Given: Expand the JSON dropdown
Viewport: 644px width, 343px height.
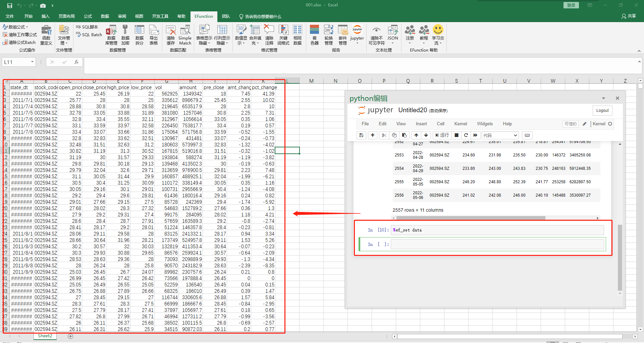Looking at the screenshot, I should point(393,35).
